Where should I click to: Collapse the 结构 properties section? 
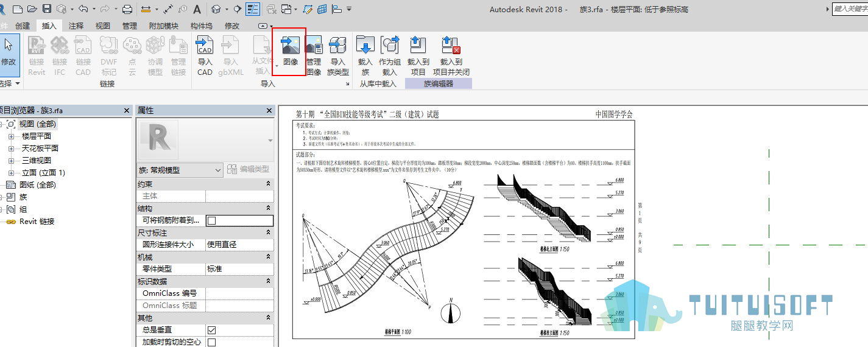tap(269, 208)
